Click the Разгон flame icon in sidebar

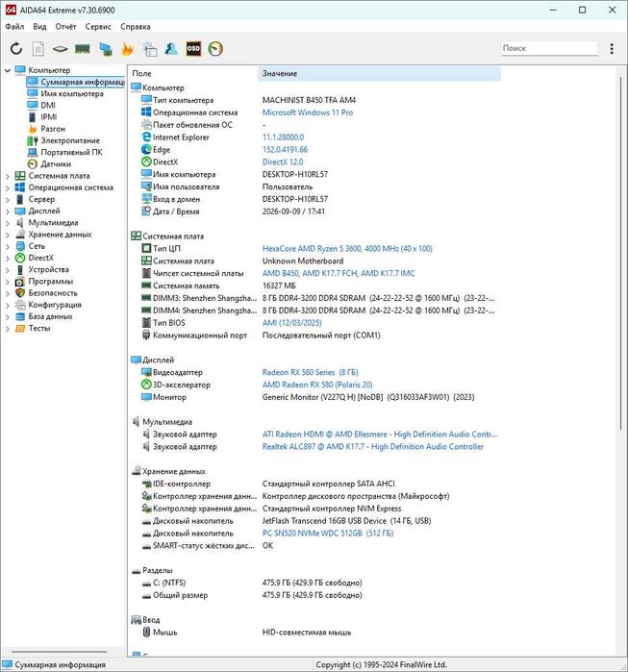(33, 129)
